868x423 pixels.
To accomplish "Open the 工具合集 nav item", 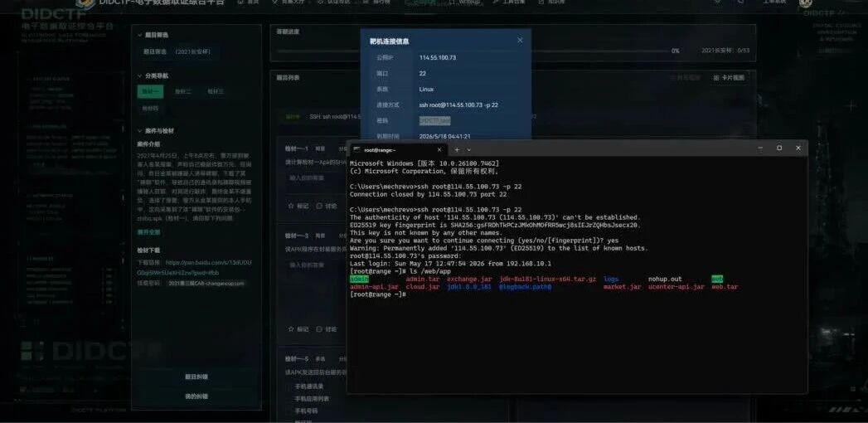I will coord(509,2).
